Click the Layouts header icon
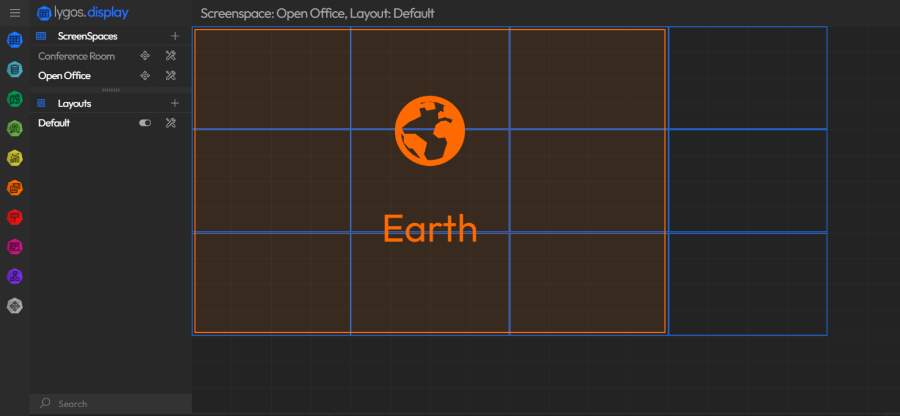This screenshot has height=416, width=900. click(x=41, y=103)
